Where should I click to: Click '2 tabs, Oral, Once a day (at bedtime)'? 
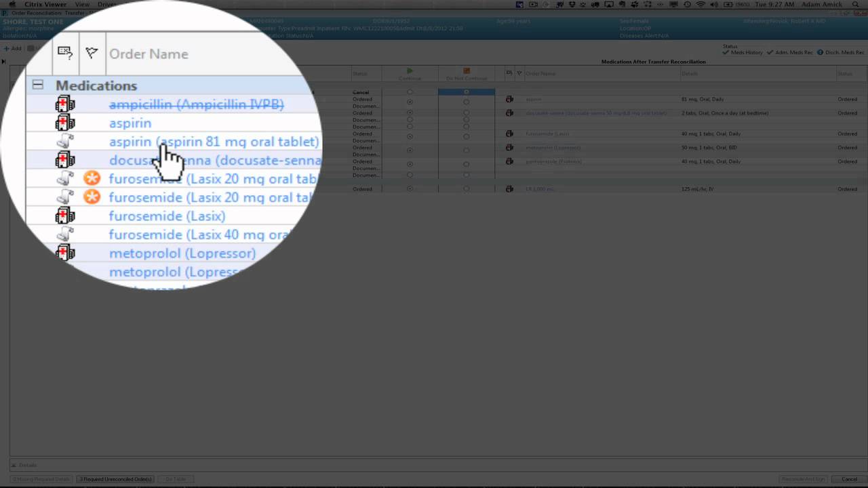725,113
